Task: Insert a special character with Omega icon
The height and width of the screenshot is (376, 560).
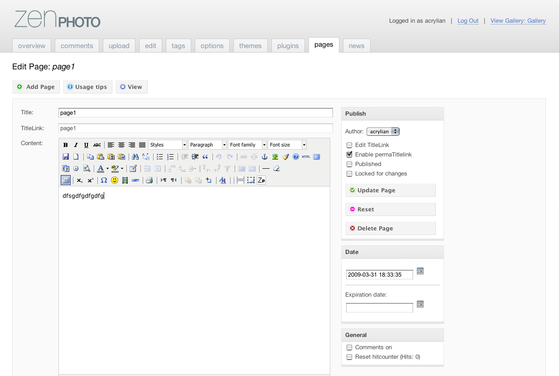Action: point(104,180)
